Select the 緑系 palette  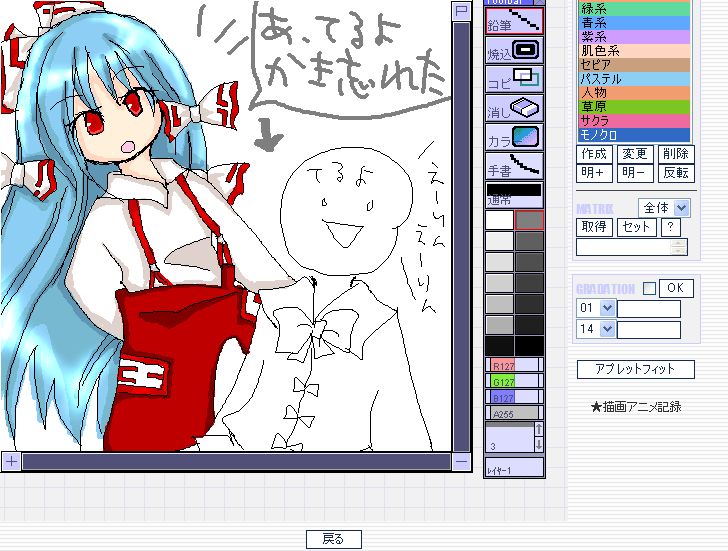635,9
